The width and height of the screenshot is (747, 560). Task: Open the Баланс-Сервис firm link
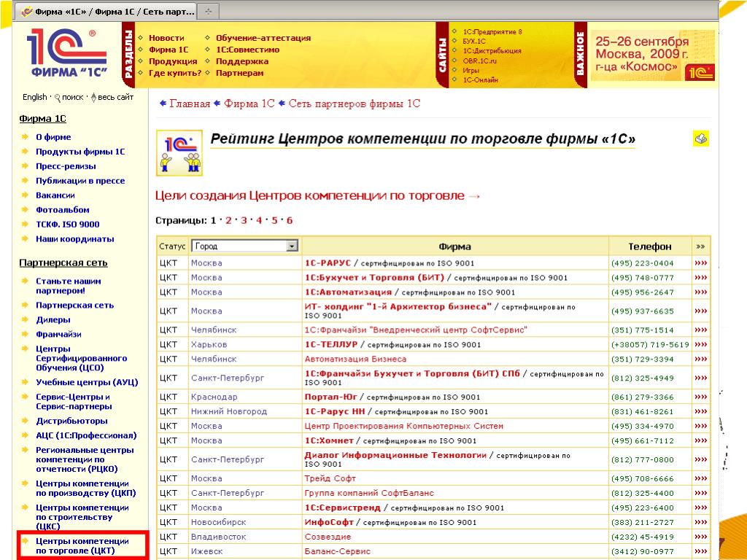337,551
